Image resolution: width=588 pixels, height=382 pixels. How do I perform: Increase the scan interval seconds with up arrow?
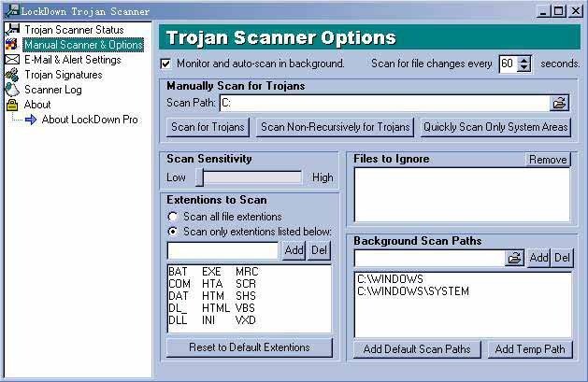click(523, 60)
